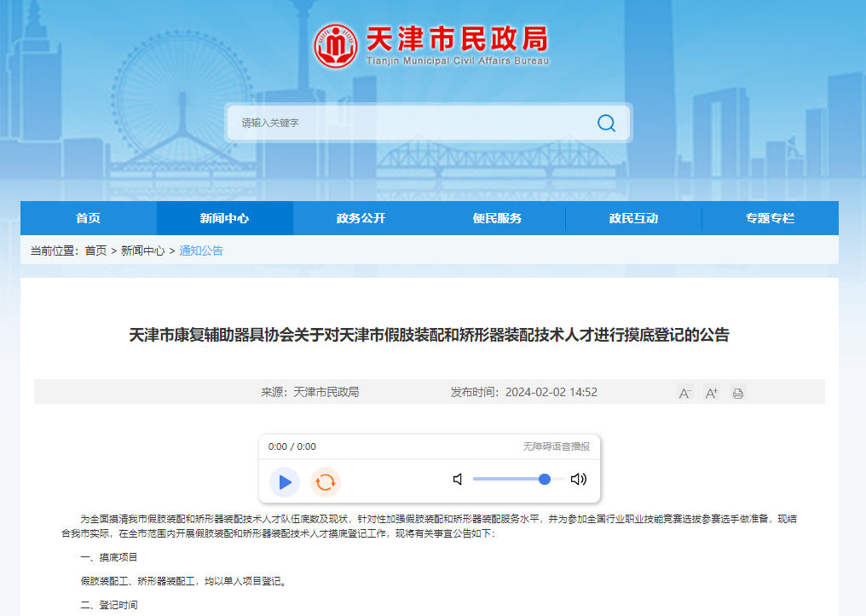Open the 专题专栏 navigation item
Image resolution: width=866 pixels, height=616 pixels.
click(x=770, y=218)
